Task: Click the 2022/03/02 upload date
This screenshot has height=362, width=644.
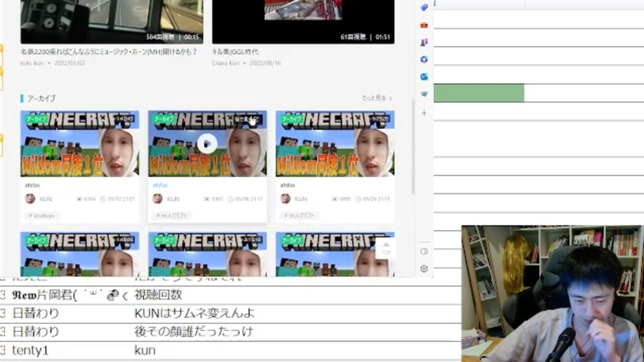Action: (69, 63)
